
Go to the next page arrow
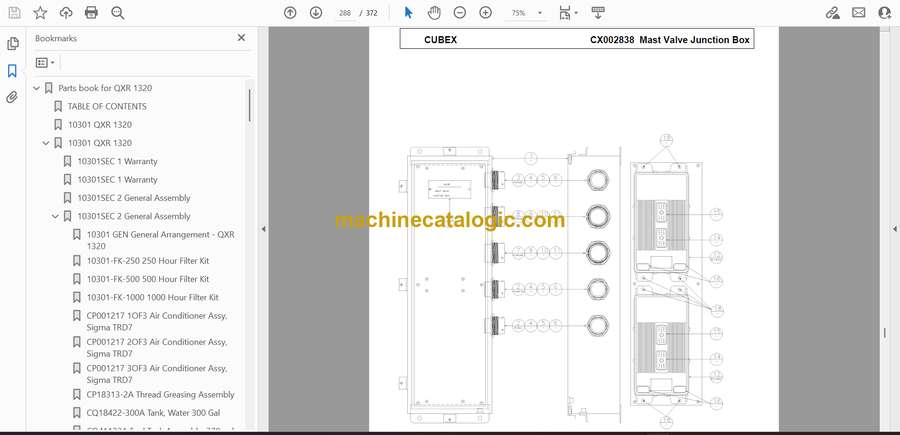tap(316, 13)
